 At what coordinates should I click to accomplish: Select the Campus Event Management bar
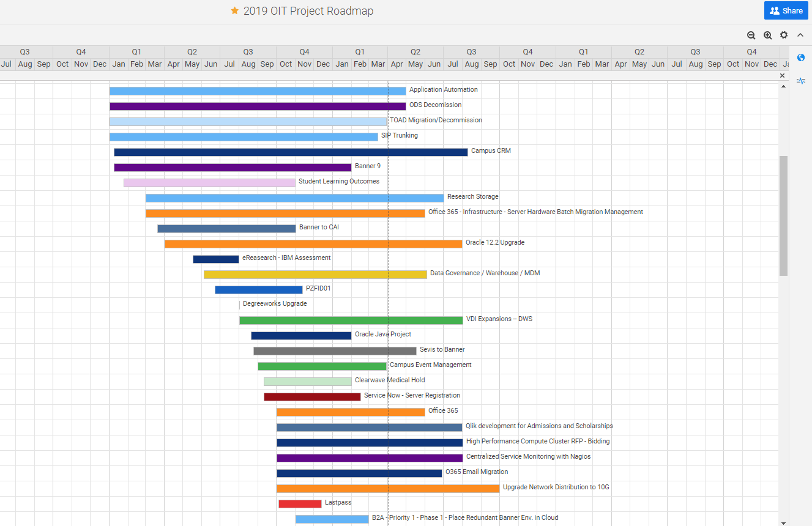(x=322, y=366)
